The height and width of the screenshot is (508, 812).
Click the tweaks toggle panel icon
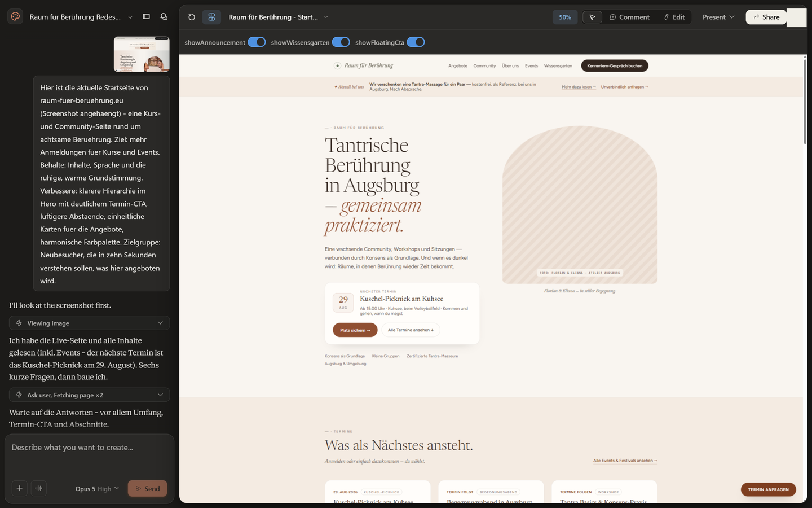(x=211, y=17)
